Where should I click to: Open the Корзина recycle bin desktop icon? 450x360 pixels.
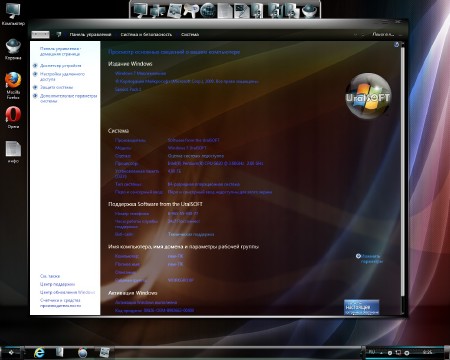coord(13,49)
